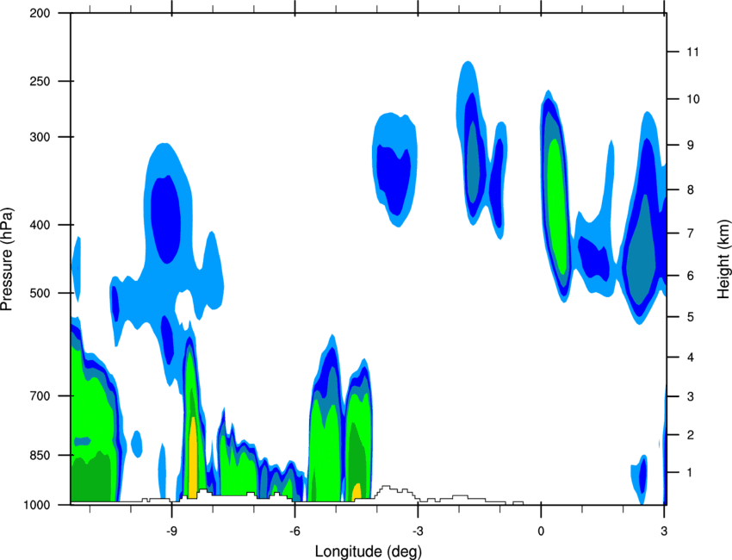The height and width of the screenshot is (560, 732).
Task: Click the 4 km height label
Action: pos(691,358)
